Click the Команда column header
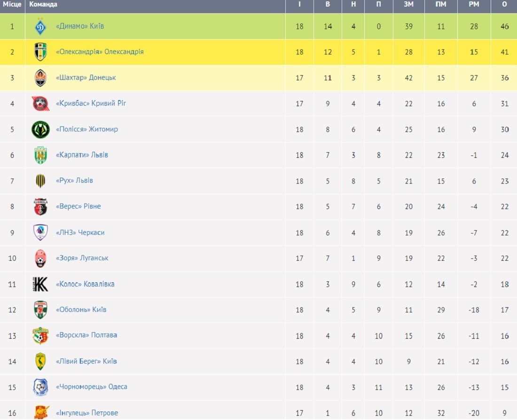 pos(43,4)
